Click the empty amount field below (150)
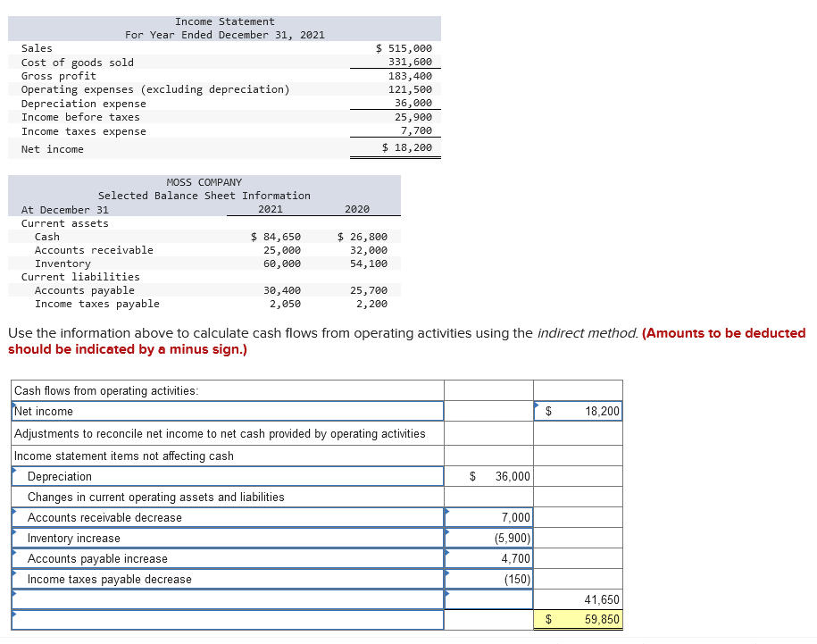This screenshot has height=644, width=817. tap(488, 599)
